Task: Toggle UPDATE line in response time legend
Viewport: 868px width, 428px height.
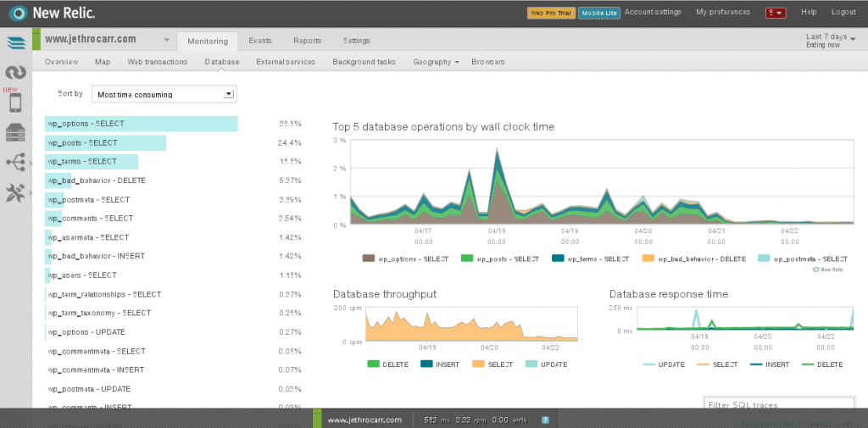Action: [665, 364]
